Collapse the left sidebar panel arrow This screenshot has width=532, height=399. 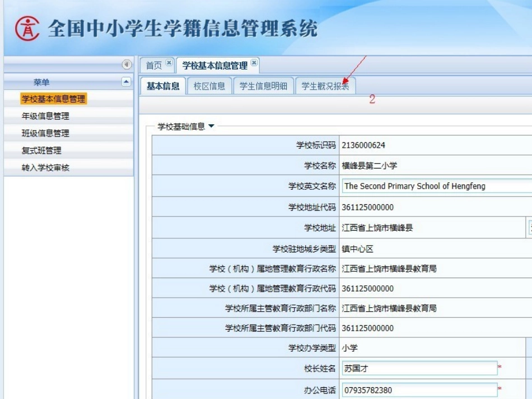coord(127,64)
